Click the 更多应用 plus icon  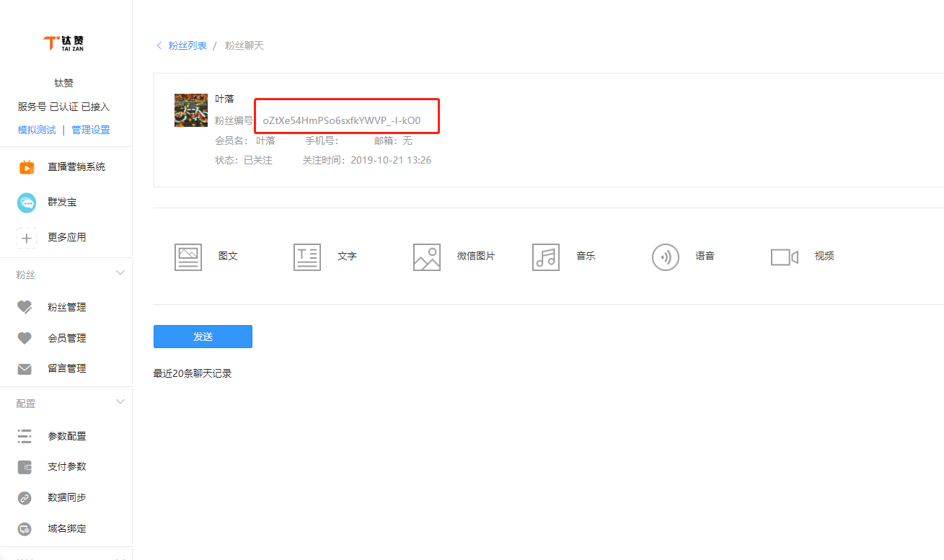pos(27,238)
